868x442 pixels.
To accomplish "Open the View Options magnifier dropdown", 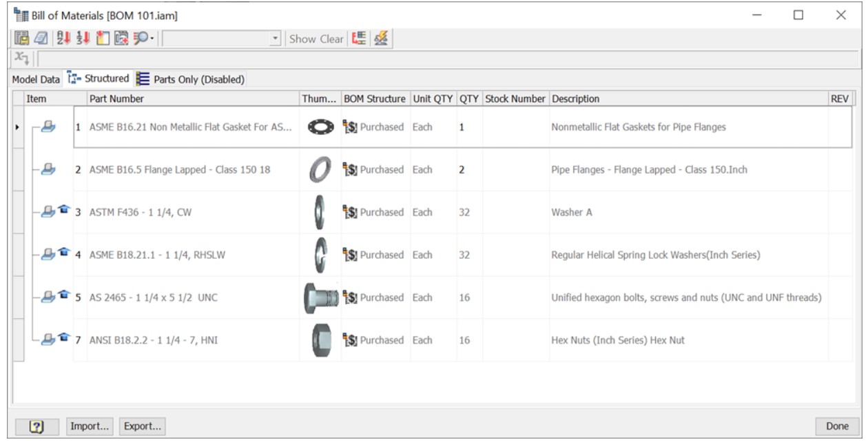I will click(x=143, y=39).
